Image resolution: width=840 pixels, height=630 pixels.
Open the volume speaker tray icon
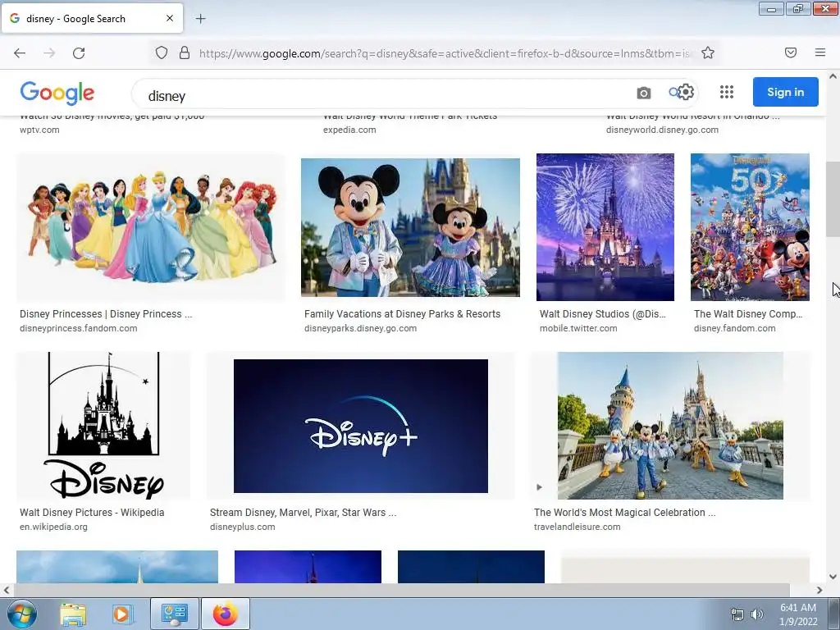(756, 614)
